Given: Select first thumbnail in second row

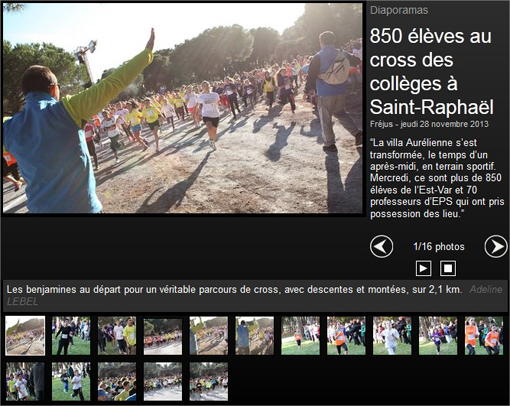Looking at the screenshot, I should point(25,382).
